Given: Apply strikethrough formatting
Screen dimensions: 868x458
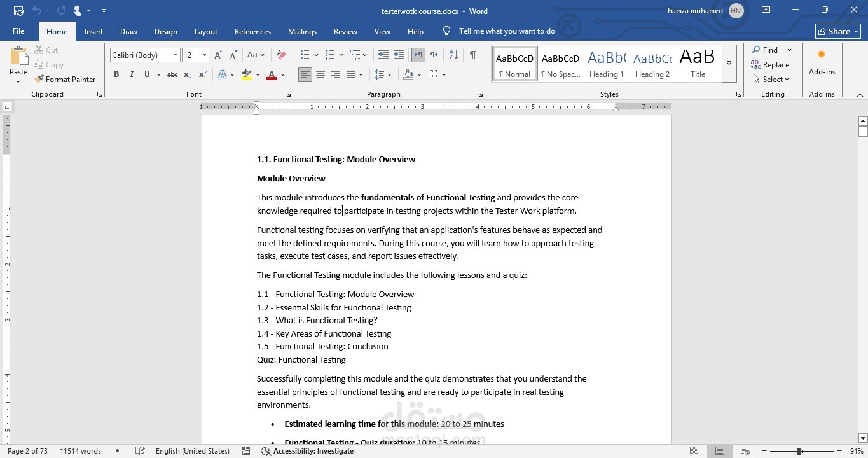Looking at the screenshot, I should (172, 74).
